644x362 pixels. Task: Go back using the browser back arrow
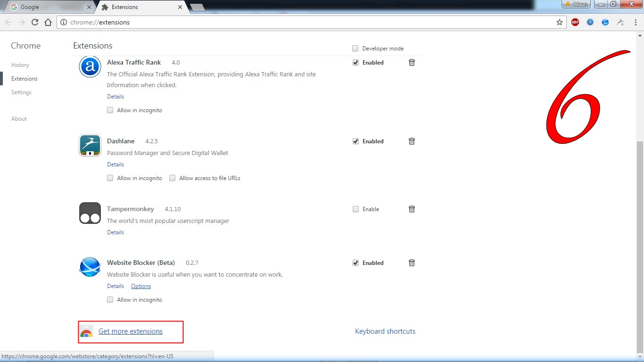[8, 22]
